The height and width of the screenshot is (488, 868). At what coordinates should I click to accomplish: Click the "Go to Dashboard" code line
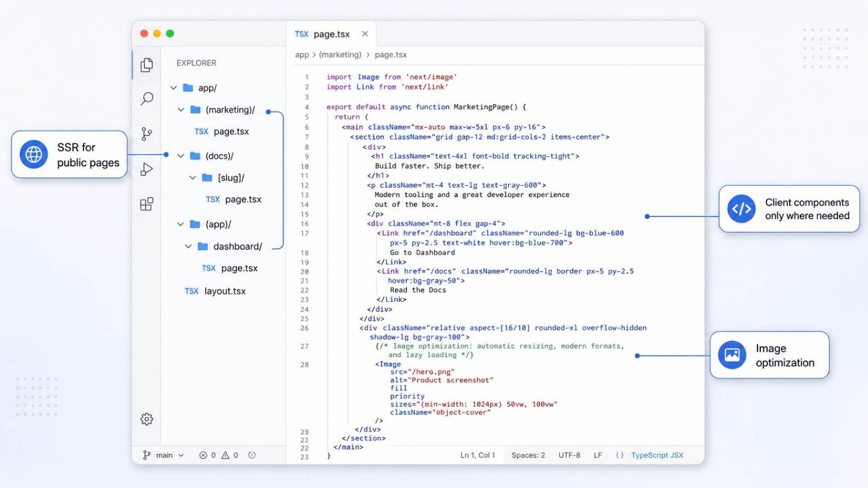pos(423,252)
